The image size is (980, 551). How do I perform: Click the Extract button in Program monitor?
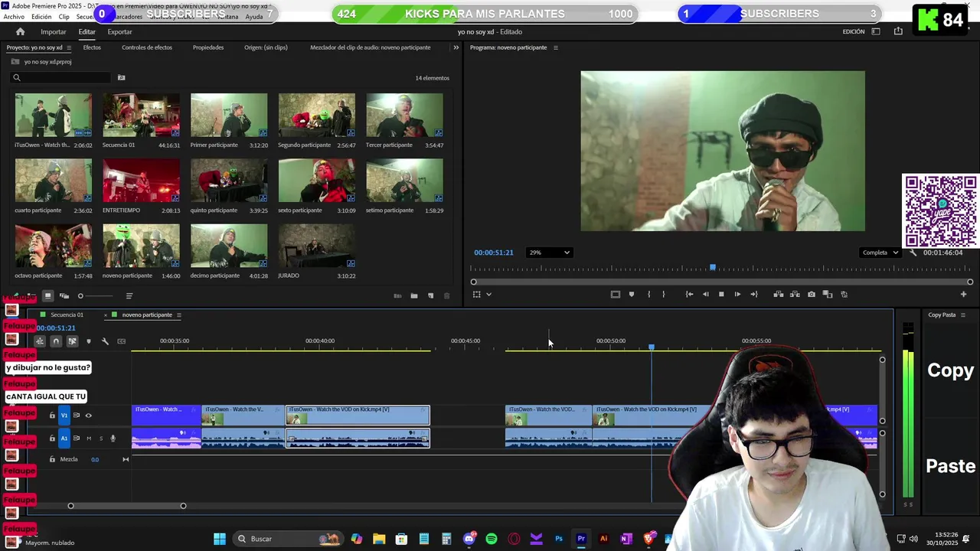point(795,294)
